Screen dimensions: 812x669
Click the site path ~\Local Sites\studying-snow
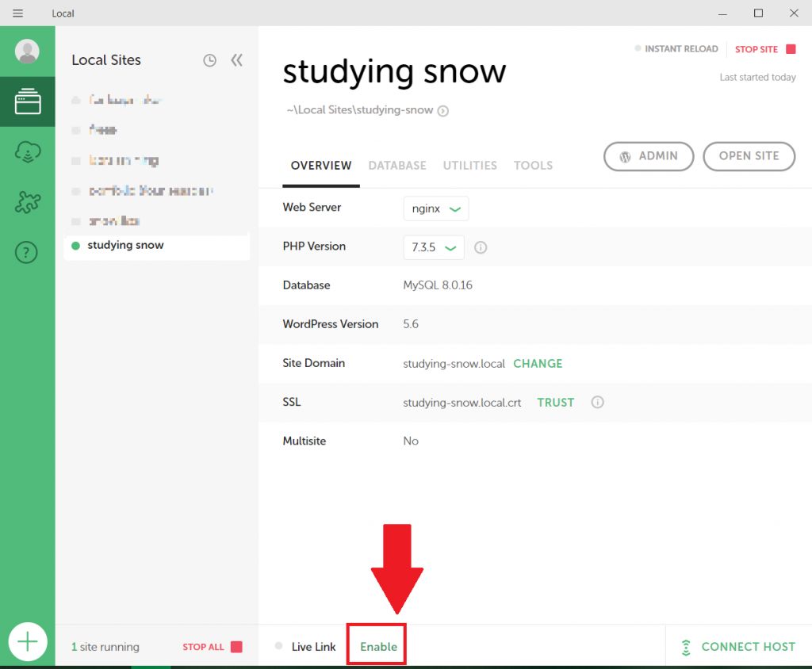pyautogui.click(x=360, y=110)
